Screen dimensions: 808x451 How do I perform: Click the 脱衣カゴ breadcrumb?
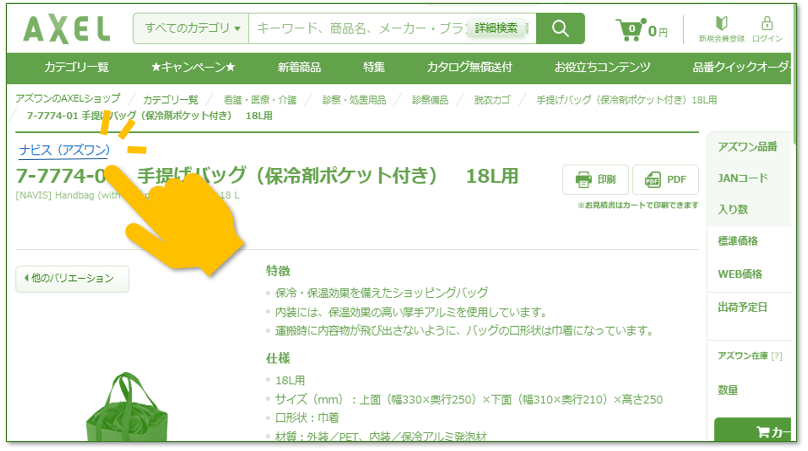[x=492, y=100]
